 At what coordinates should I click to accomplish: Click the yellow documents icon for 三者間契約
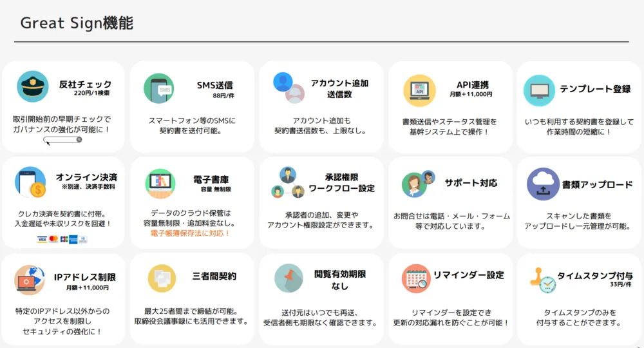click(162, 278)
